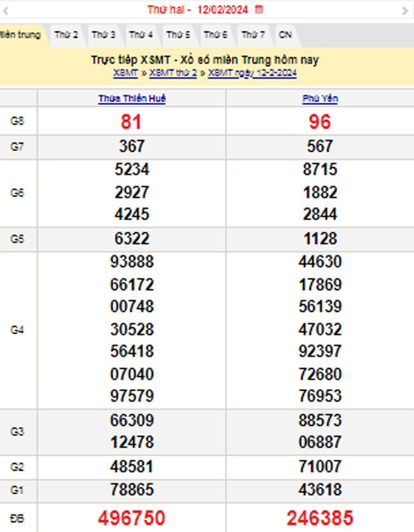Click the special prize number 496750
Image resolution: width=414 pixels, height=532 pixels.
tap(131, 518)
